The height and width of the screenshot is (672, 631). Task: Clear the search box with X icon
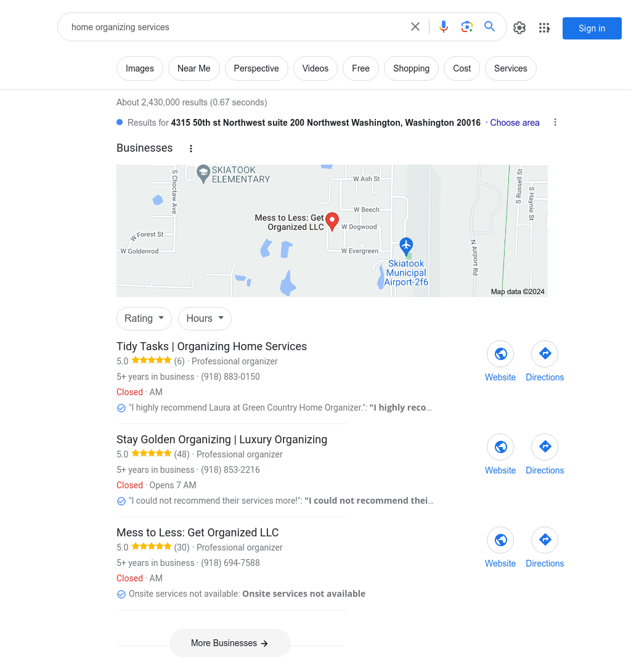[x=415, y=27]
